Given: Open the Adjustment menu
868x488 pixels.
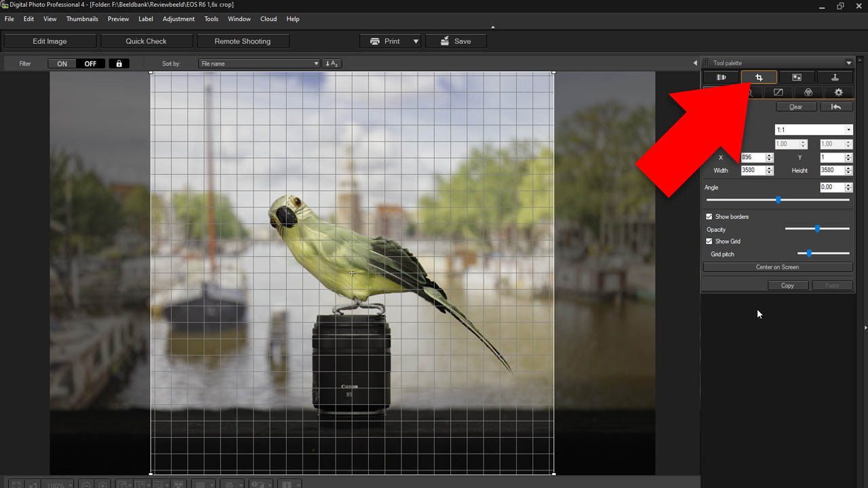Looking at the screenshot, I should coord(178,19).
